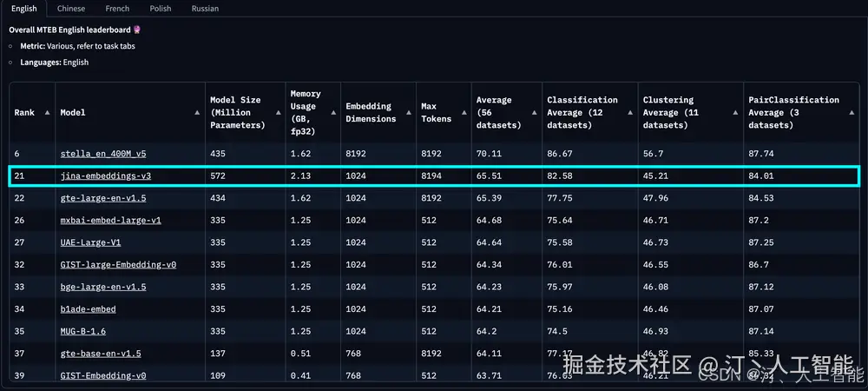Click Max Tokens header text
The image size is (868, 391).
click(437, 112)
